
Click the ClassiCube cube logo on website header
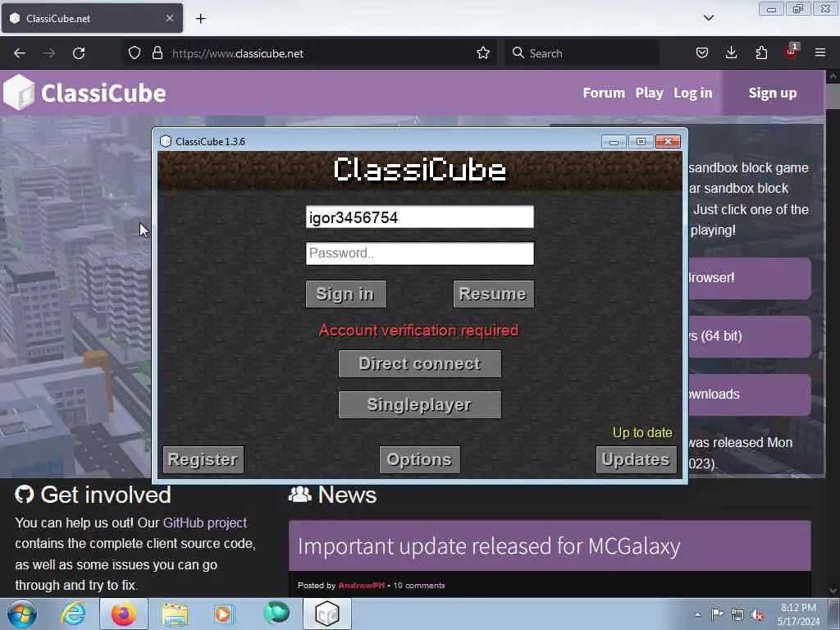click(x=19, y=93)
